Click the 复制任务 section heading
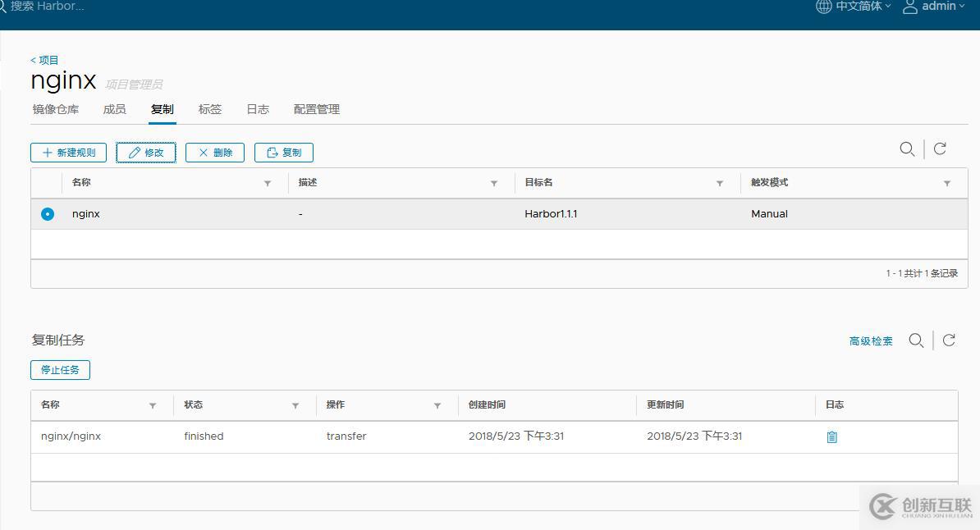The width and height of the screenshot is (980, 530). point(58,340)
